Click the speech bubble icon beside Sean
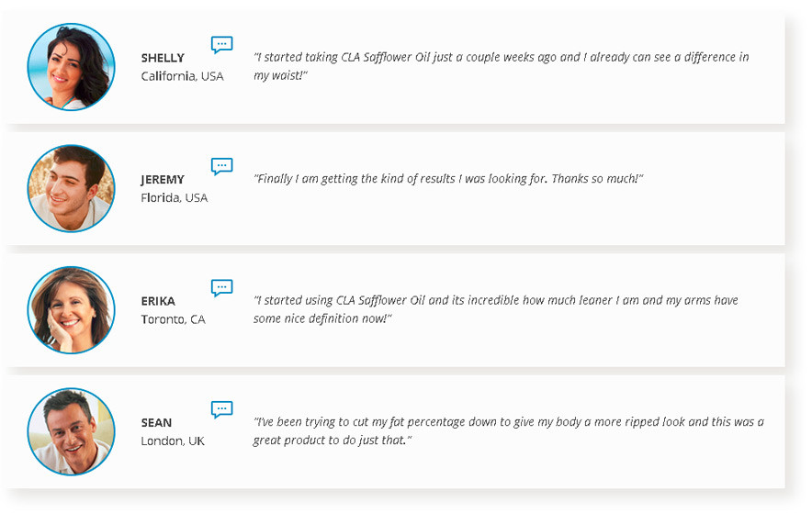 click(x=221, y=409)
